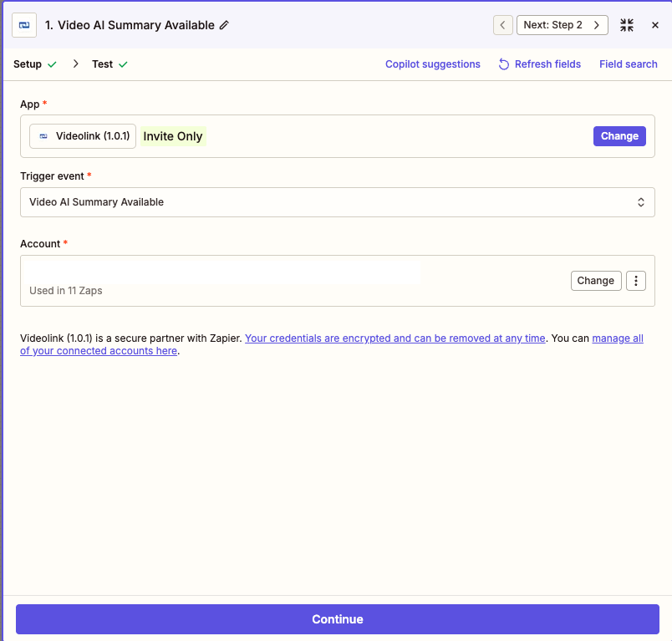Go to Next: Step 2
672x641 pixels.
(561, 25)
